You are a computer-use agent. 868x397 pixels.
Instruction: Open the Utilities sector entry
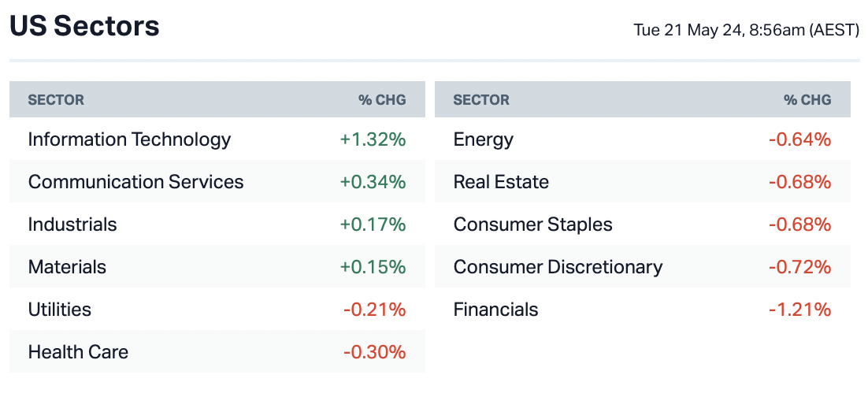point(60,310)
